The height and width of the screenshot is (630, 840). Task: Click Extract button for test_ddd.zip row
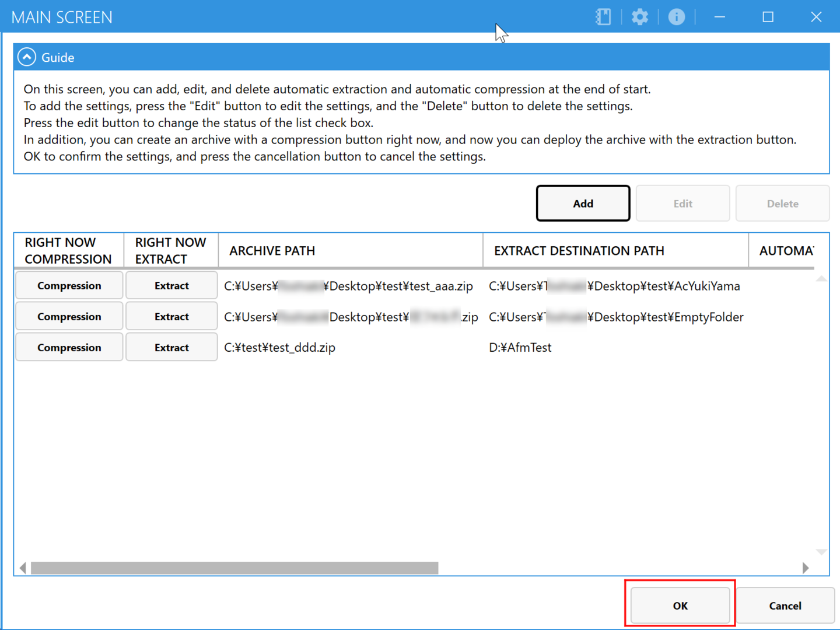click(x=171, y=348)
